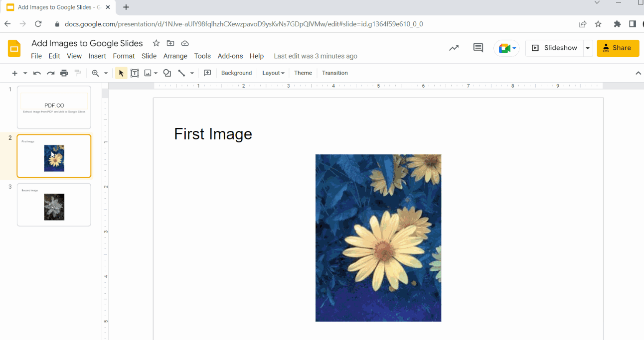Open the View menu
The height and width of the screenshot is (340, 644).
click(74, 56)
